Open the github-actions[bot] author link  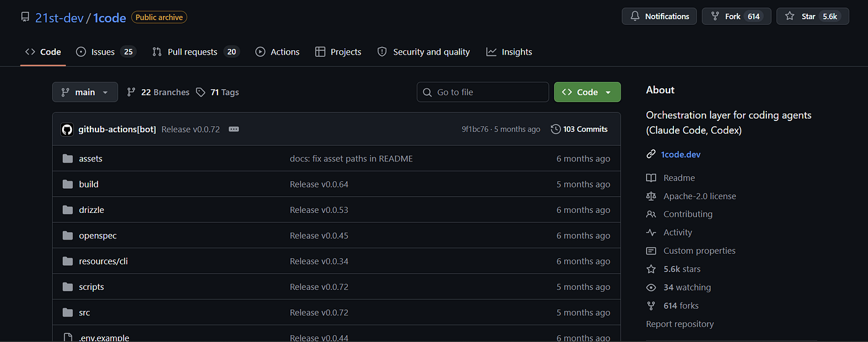point(117,129)
